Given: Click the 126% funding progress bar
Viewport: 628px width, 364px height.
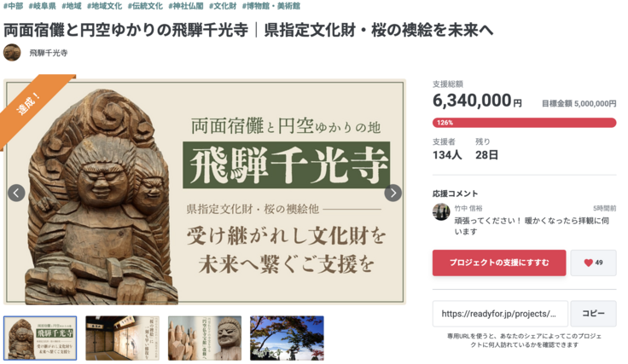Looking at the screenshot, I should [524, 123].
